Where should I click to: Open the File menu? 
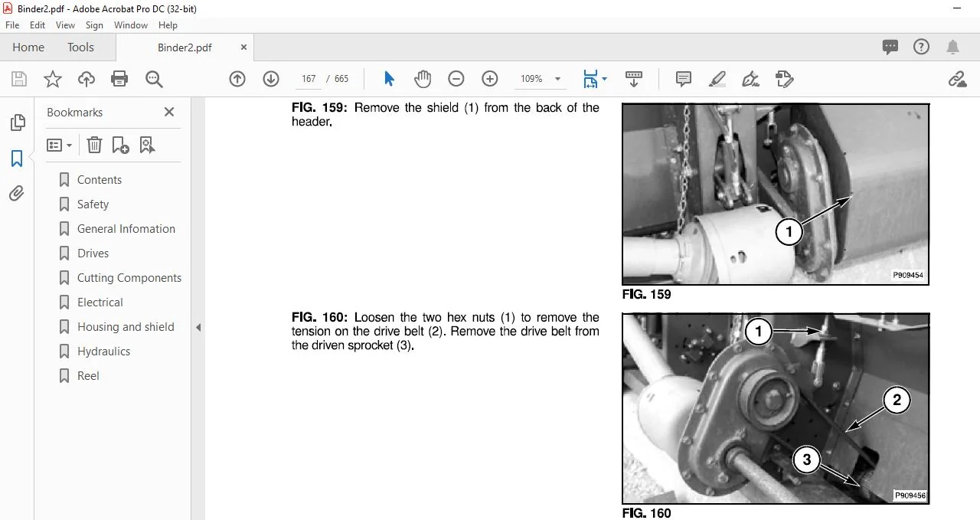point(12,25)
